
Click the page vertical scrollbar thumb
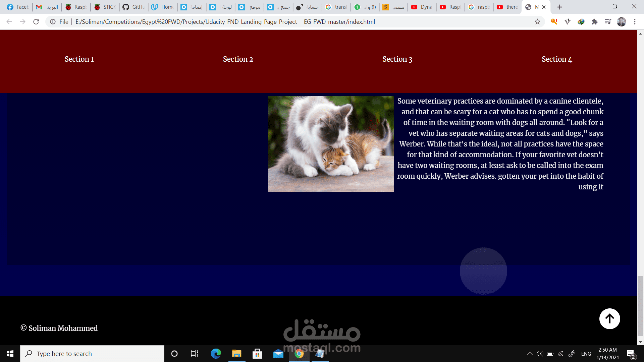coord(640,305)
